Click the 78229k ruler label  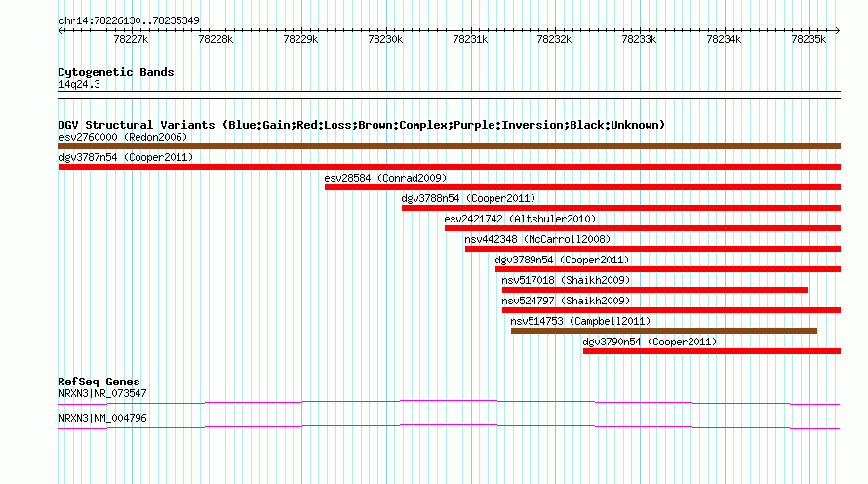tap(300, 39)
